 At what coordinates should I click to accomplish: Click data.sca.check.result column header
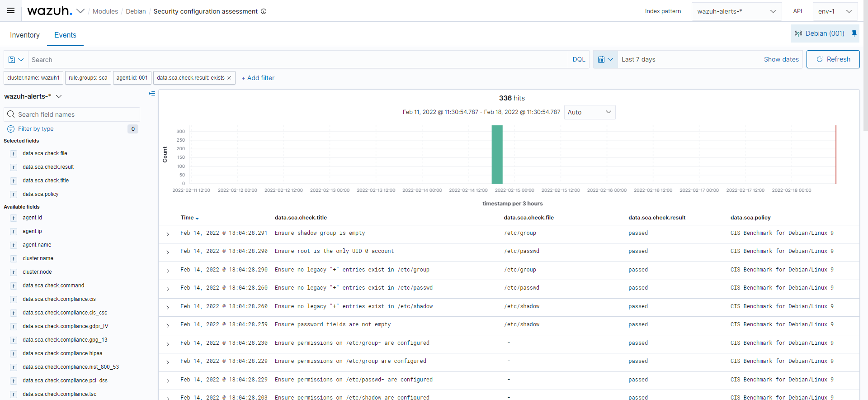tap(657, 218)
